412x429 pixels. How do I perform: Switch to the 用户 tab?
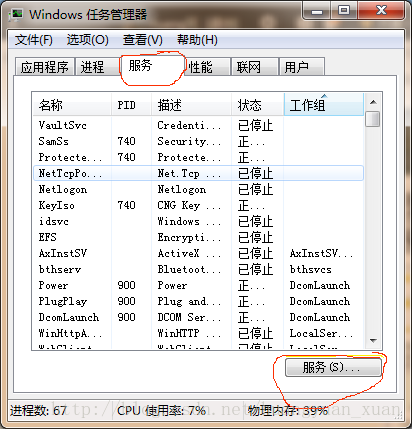pyautogui.click(x=302, y=67)
